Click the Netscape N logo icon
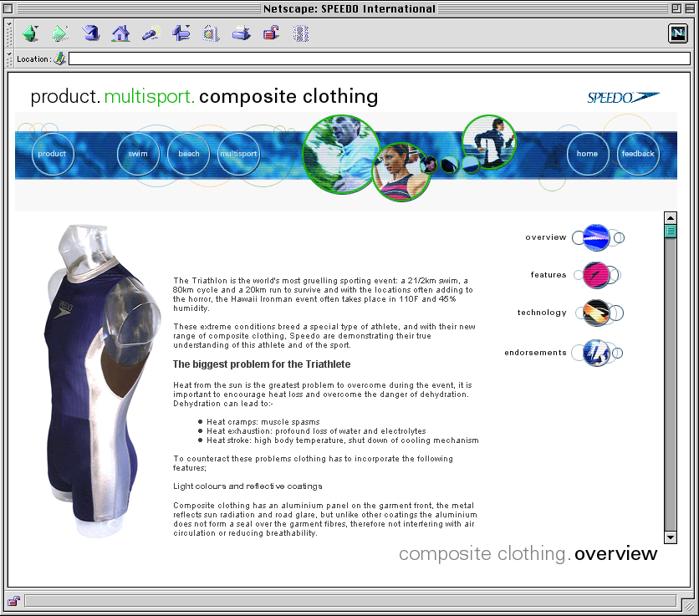The height and width of the screenshot is (616, 699). 677,33
